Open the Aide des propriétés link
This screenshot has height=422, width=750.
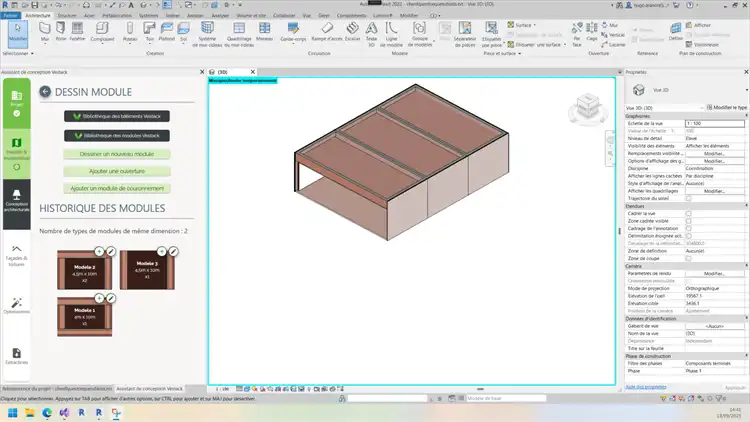[646, 387]
